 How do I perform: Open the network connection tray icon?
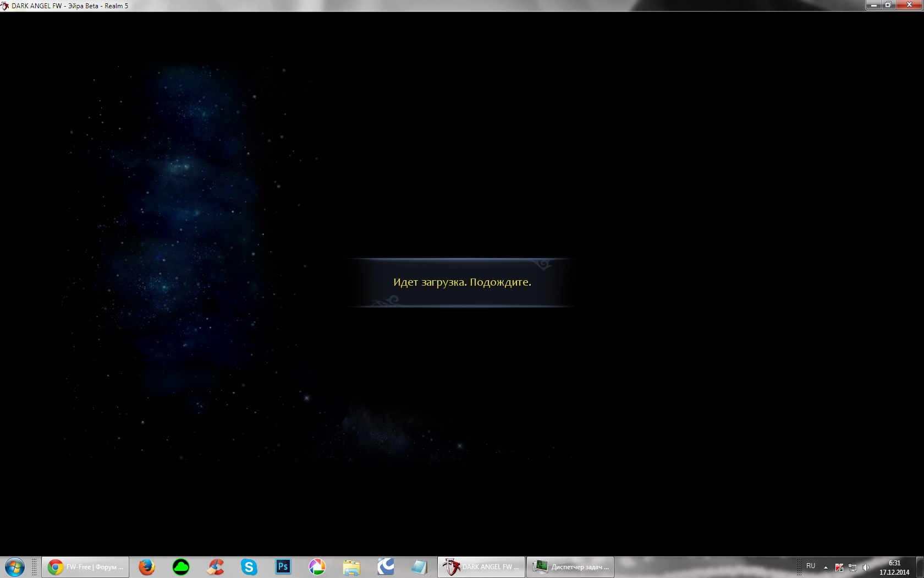point(853,568)
